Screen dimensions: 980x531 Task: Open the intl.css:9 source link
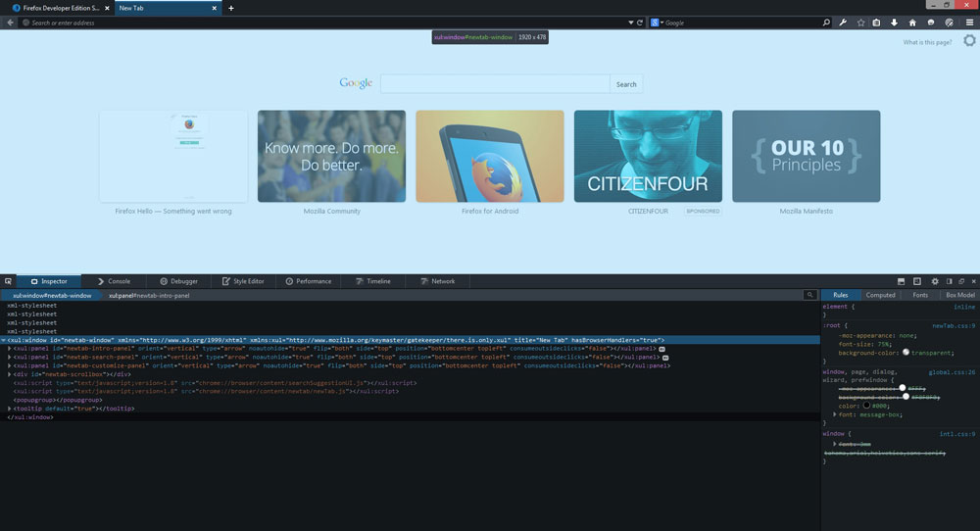tap(956, 434)
